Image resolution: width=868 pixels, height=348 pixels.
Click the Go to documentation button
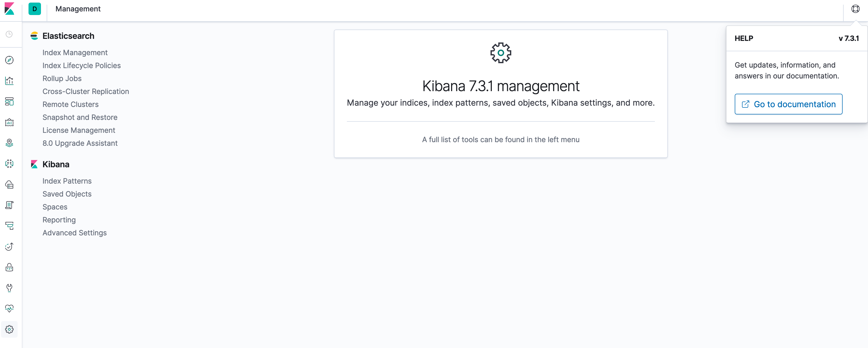(788, 104)
